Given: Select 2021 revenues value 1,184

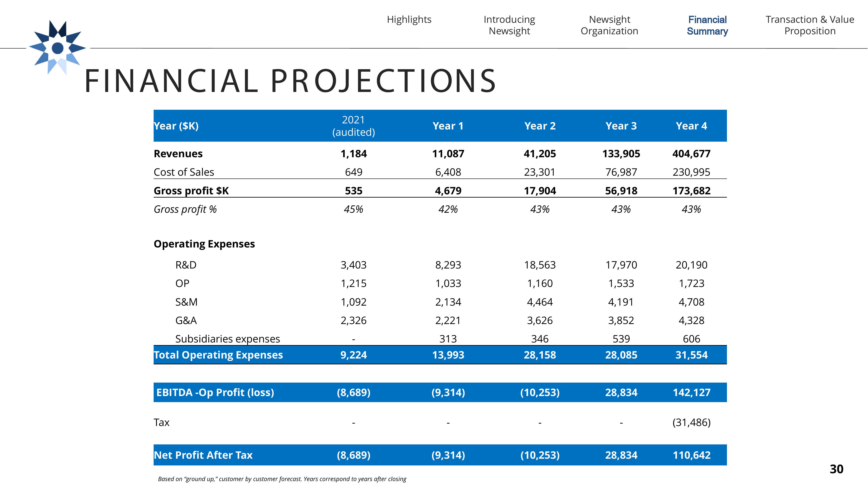Looking at the screenshot, I should pos(353,154).
